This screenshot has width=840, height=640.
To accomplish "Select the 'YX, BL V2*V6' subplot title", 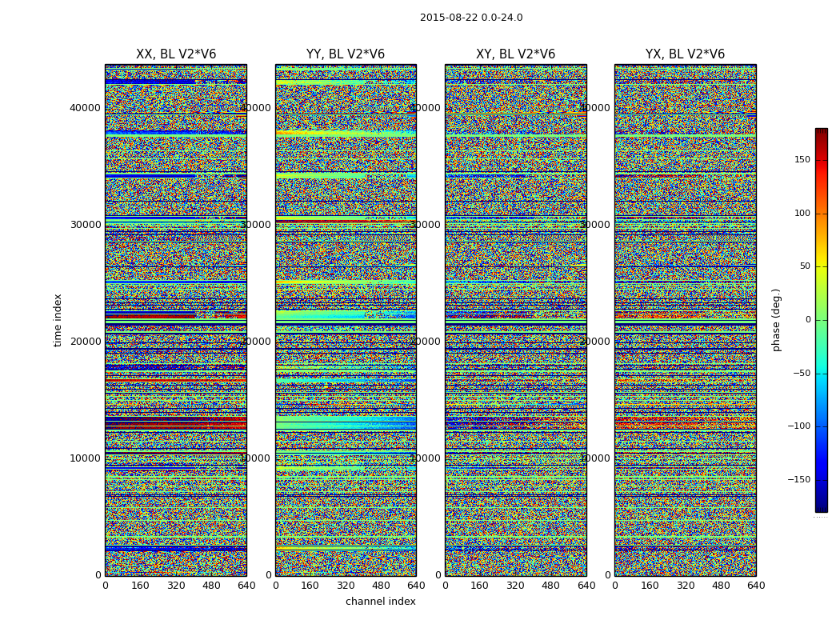I will tap(685, 54).
